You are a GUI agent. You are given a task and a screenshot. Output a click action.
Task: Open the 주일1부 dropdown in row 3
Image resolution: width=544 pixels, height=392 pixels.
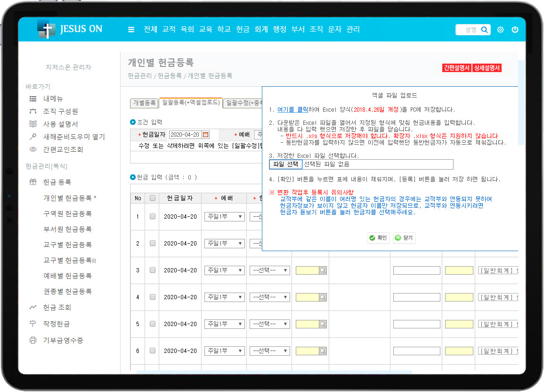(x=224, y=270)
